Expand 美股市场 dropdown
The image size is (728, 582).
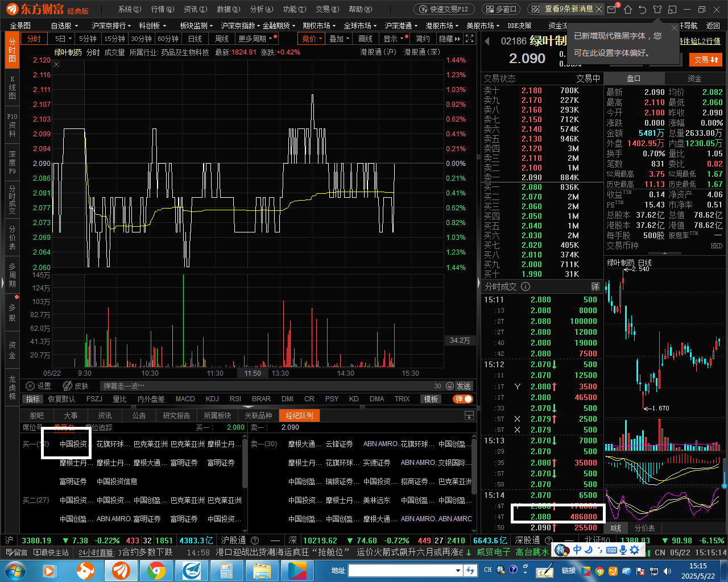point(483,26)
